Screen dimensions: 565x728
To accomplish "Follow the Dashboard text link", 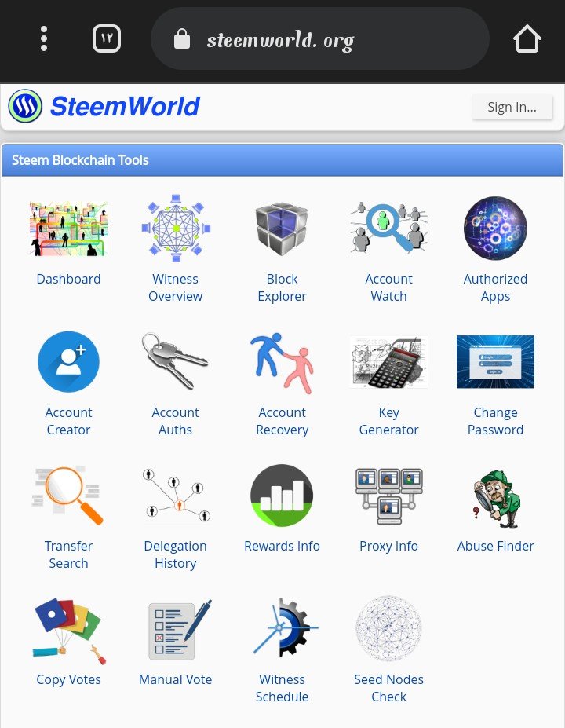I will [x=68, y=279].
